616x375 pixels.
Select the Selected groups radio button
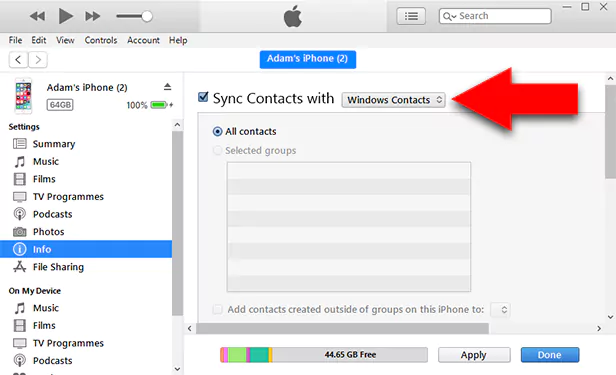pyautogui.click(x=217, y=150)
